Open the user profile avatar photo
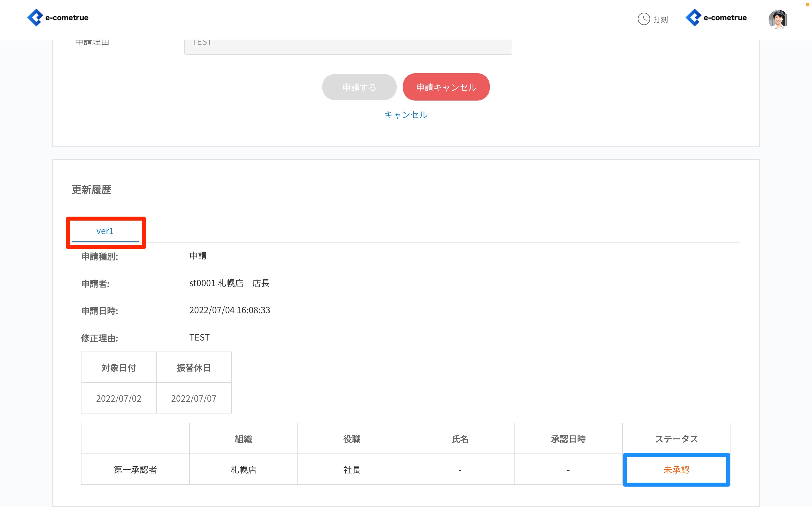The width and height of the screenshot is (812, 507). [777, 19]
